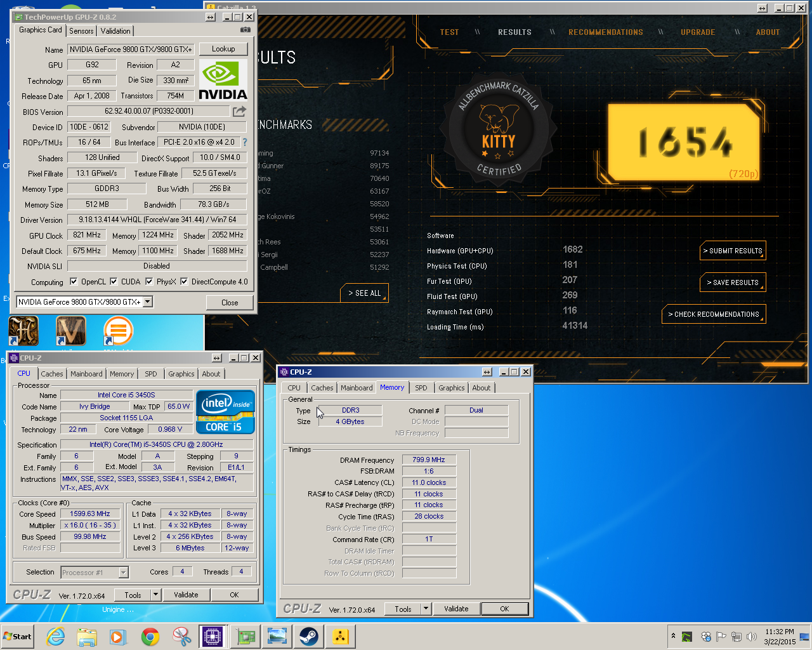Click the BIOS export share icon in GPU-Z
Screen dimensions: 812x650
[239, 112]
